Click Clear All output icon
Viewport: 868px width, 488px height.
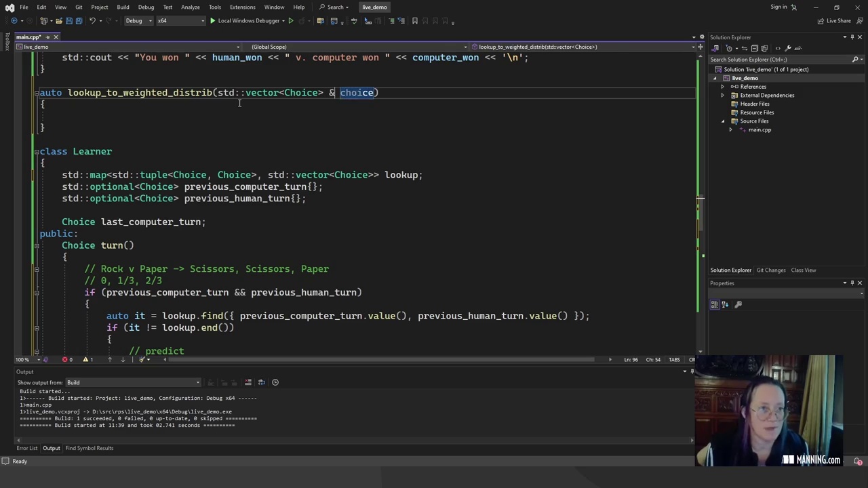coord(248,382)
